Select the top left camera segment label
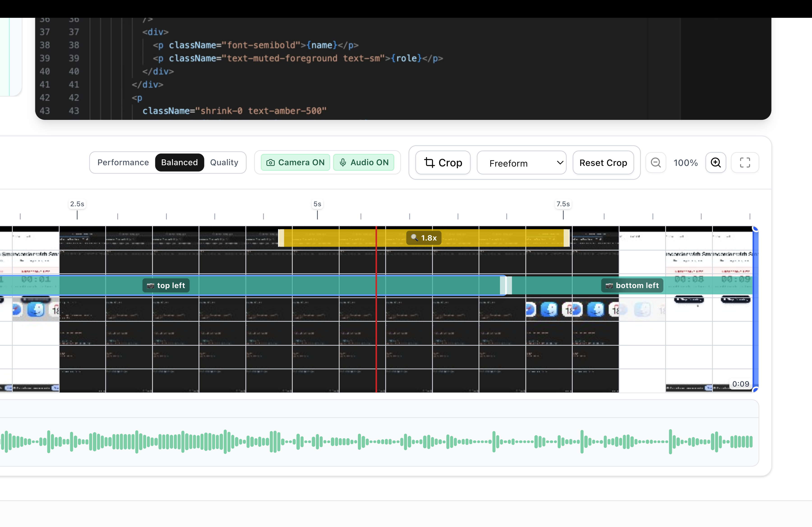The width and height of the screenshot is (812, 527). coord(166,285)
